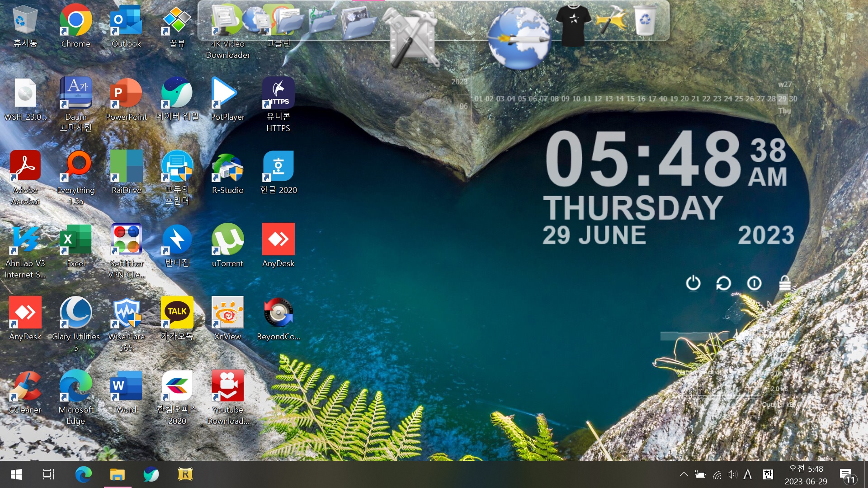Select the 반디집 archiver icon
868x488 pixels.
tap(177, 246)
